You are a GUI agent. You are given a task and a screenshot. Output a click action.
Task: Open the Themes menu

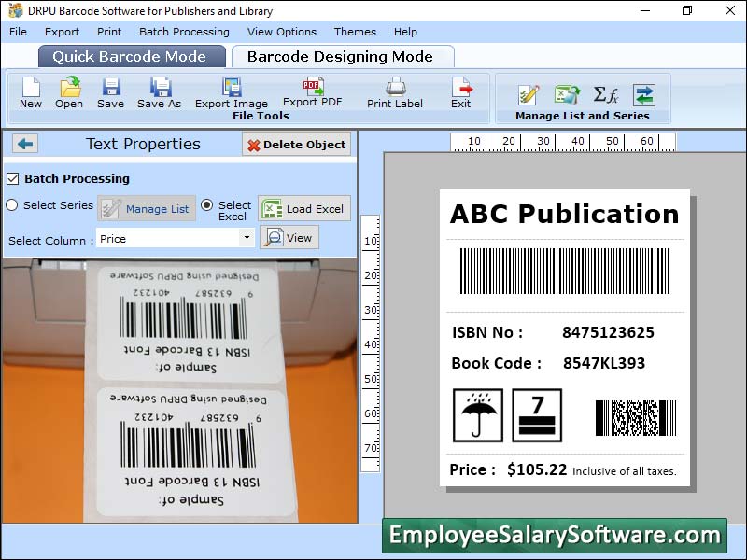pos(355,31)
